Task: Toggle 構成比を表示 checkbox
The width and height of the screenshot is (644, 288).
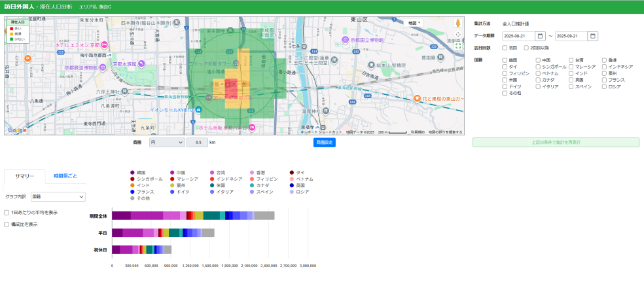Action: [7, 225]
